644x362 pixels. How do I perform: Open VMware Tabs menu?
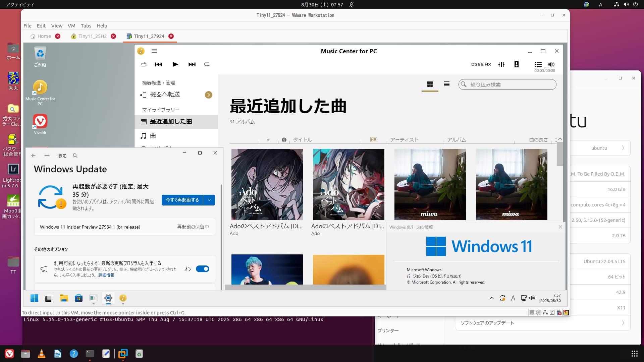click(86, 26)
